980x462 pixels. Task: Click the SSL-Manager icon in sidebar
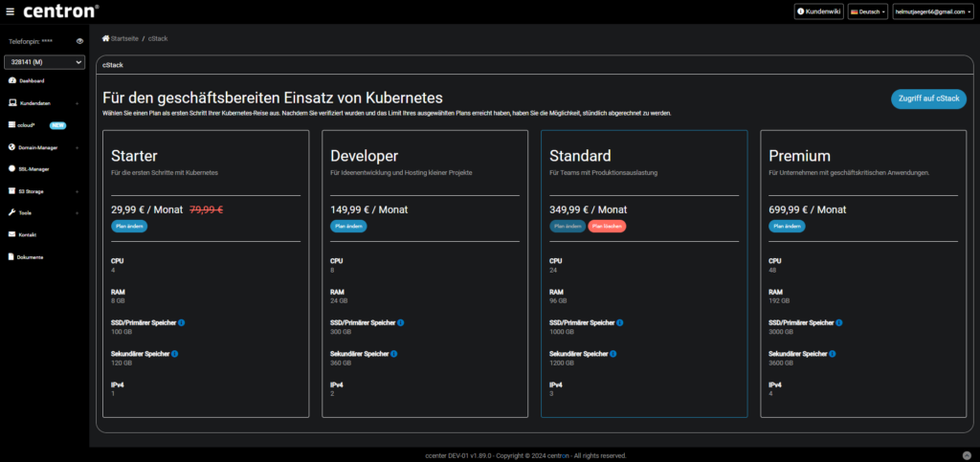(x=11, y=168)
